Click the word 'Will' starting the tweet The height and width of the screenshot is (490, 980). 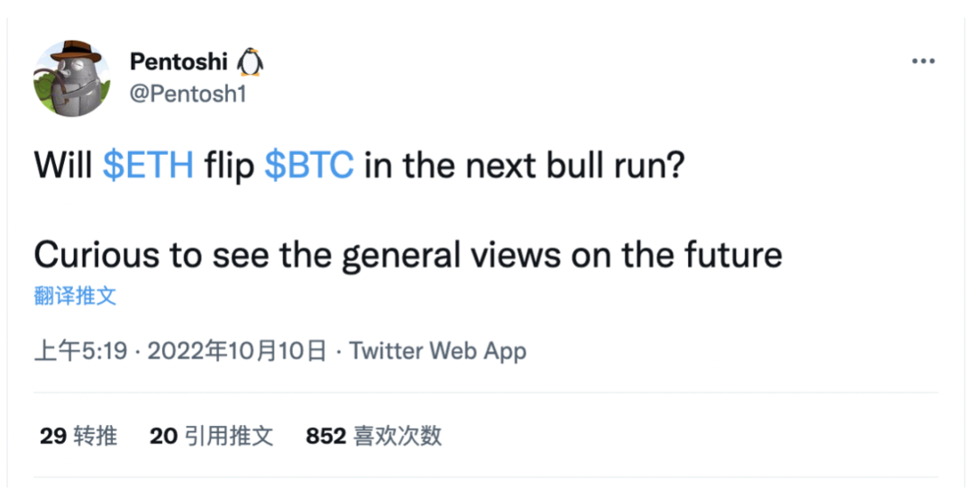point(62,166)
